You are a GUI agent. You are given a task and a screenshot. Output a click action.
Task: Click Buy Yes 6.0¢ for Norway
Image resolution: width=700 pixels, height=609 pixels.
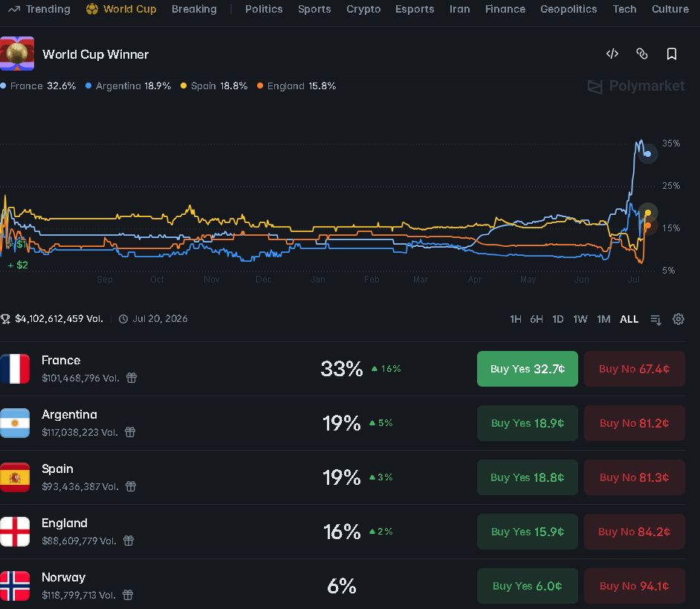point(528,586)
